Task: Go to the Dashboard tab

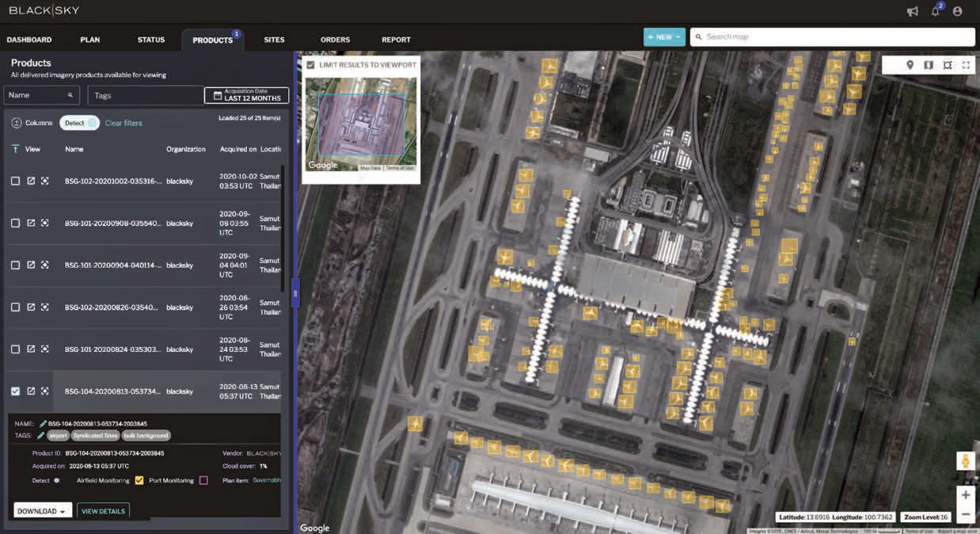Action: point(29,40)
